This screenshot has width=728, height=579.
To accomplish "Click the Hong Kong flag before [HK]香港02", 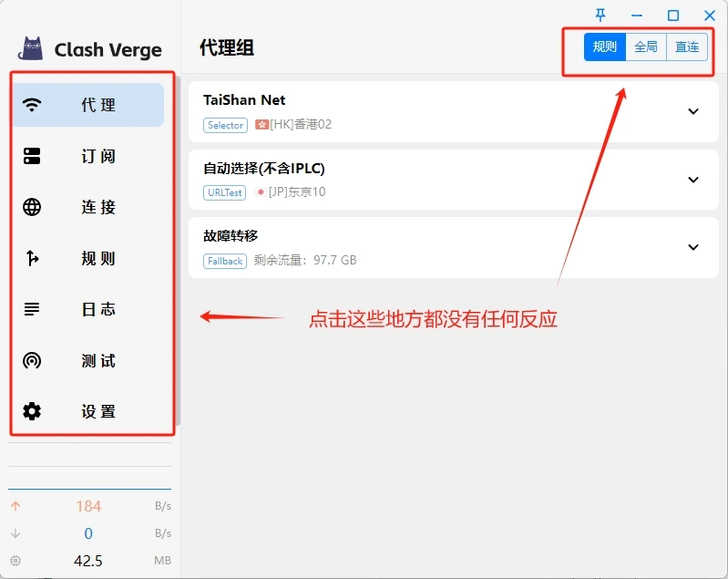I will (261, 125).
